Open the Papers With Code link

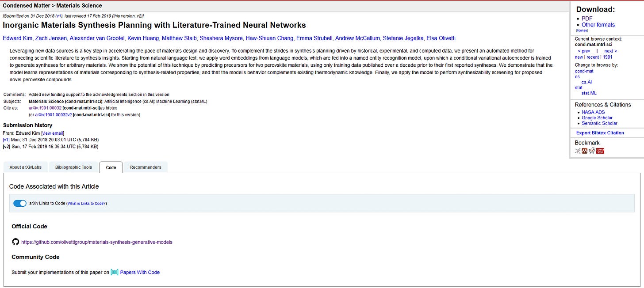[x=140, y=272]
